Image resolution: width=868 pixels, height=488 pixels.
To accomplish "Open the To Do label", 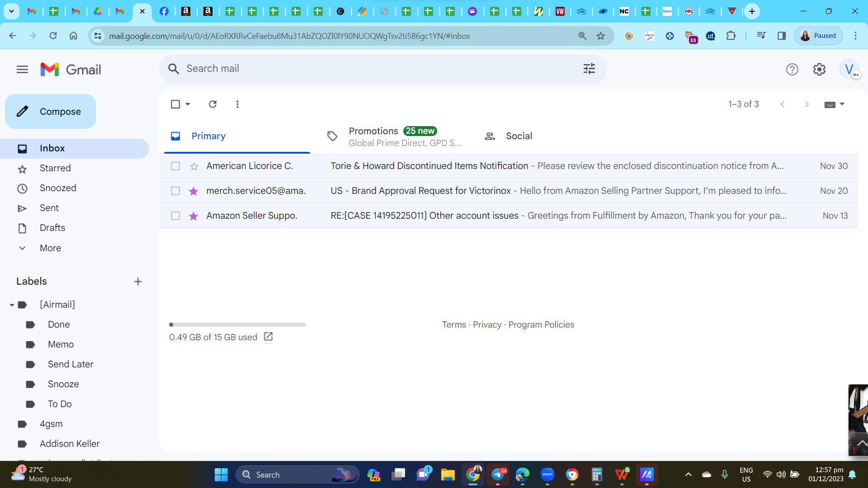I will pos(60,404).
